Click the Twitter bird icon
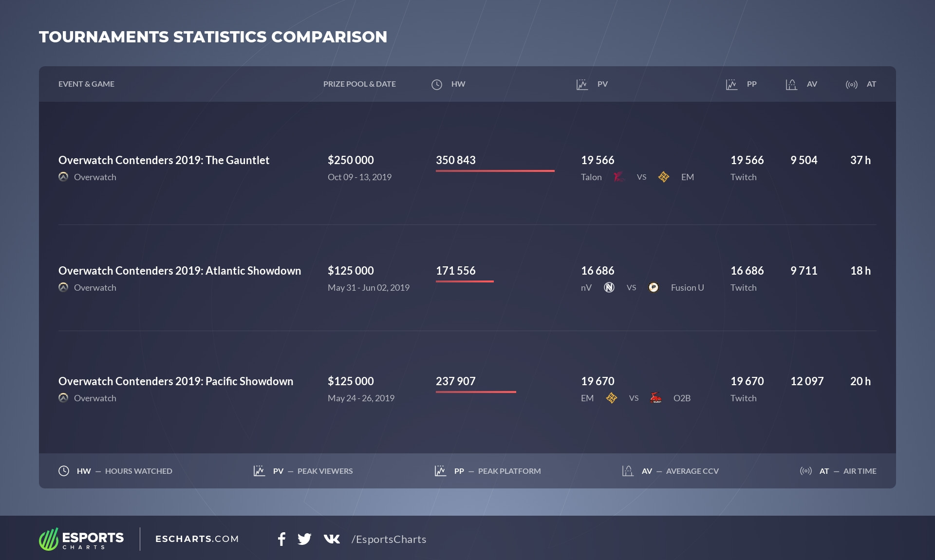Viewport: 935px width, 560px height. tap(304, 539)
